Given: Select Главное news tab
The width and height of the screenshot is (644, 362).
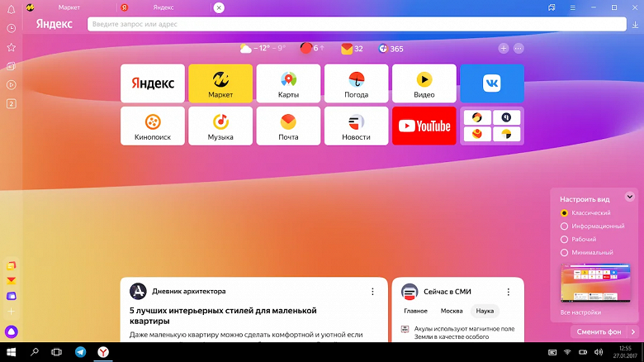Looking at the screenshot, I should point(415,311).
